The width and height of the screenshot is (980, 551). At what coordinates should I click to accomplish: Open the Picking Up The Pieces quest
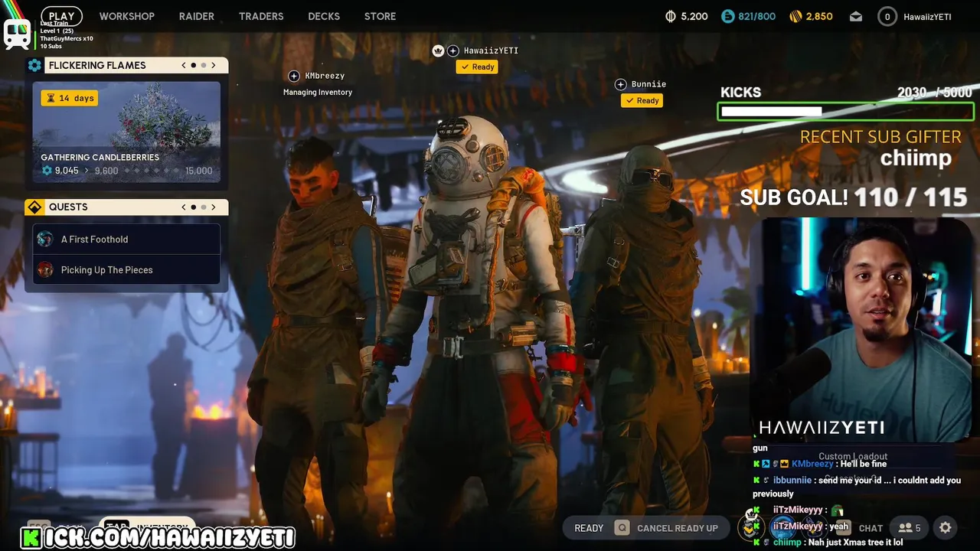click(x=126, y=269)
